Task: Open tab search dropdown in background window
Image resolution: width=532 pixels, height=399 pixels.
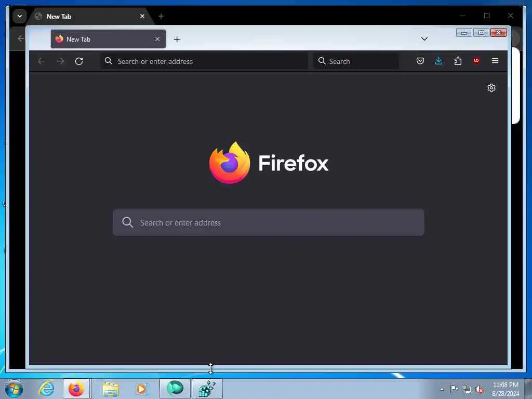Action: (20, 16)
